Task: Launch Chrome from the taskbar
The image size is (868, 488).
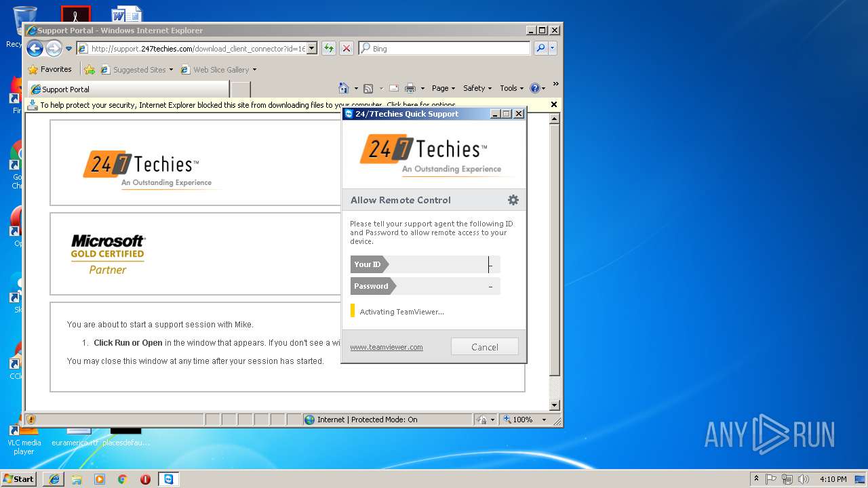Action: (122, 479)
